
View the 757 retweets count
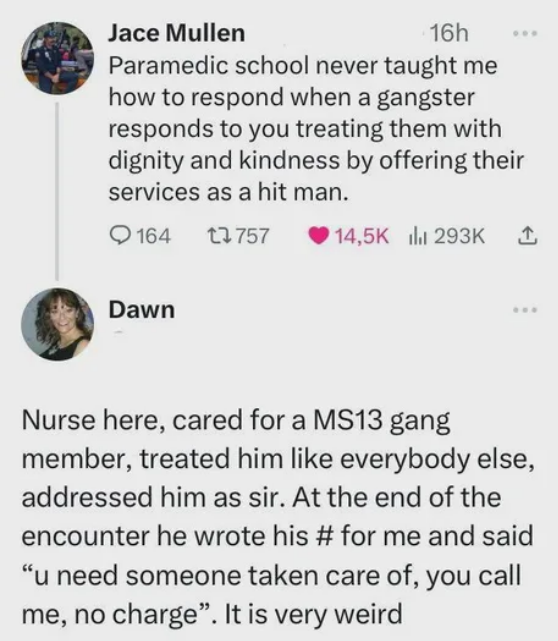(253, 236)
